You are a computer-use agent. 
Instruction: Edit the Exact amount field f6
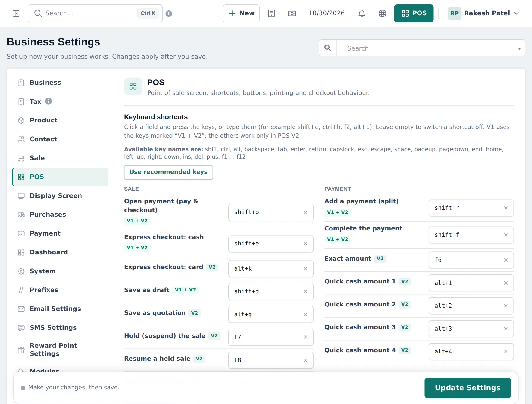[471, 260]
